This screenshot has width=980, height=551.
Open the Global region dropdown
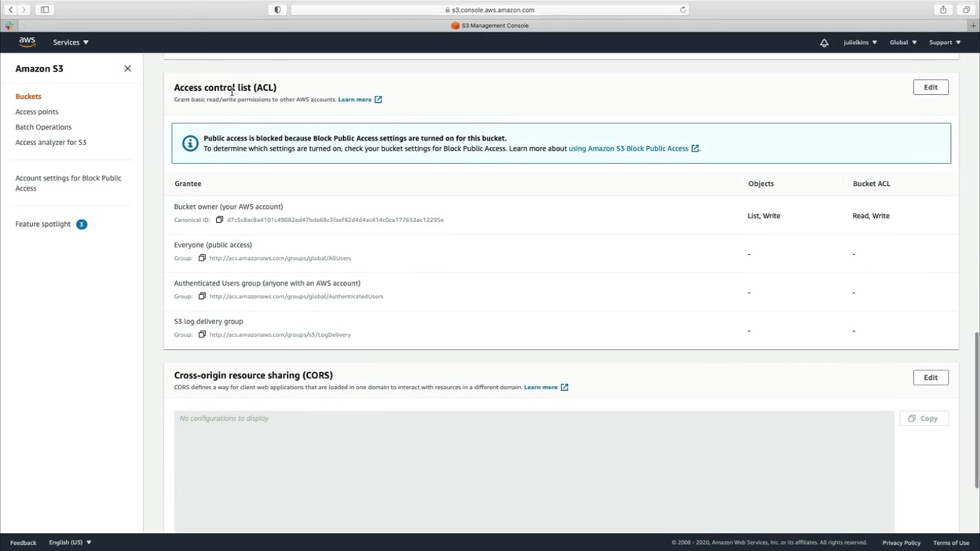(x=903, y=42)
